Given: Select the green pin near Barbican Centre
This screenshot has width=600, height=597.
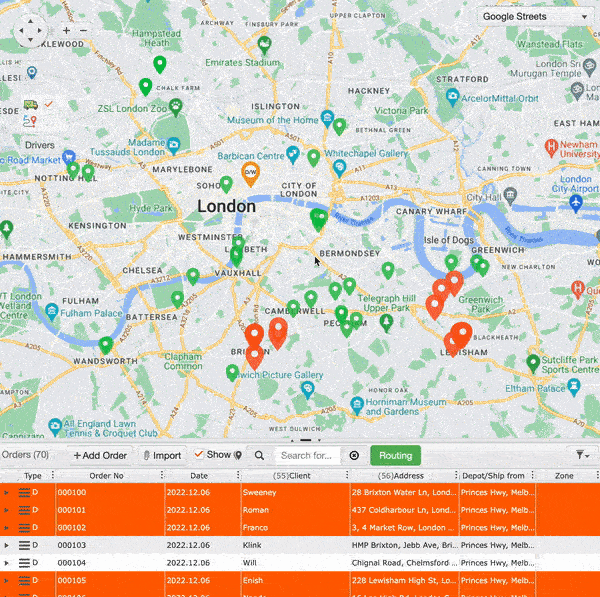Looking at the screenshot, I should coord(313,158).
